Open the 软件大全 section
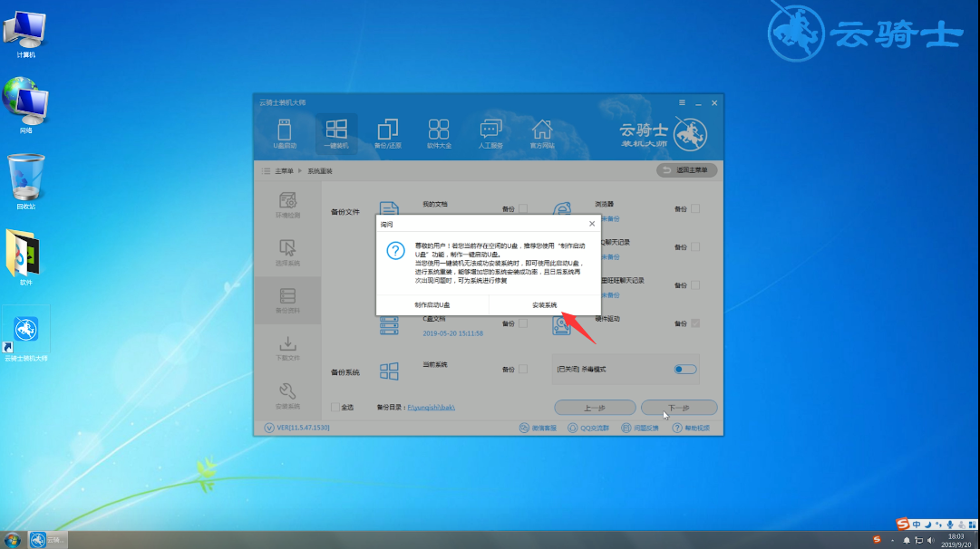 pos(439,134)
